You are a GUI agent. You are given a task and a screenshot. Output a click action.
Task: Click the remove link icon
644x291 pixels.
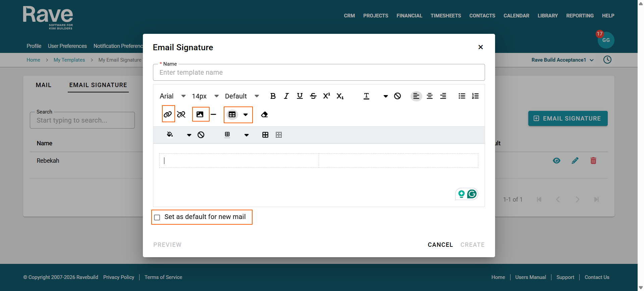click(181, 115)
